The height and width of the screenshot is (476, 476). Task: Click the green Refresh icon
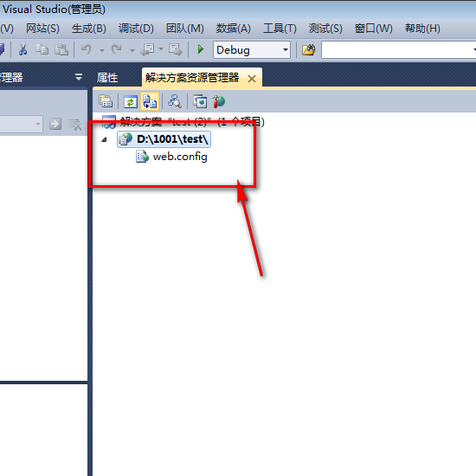131,102
